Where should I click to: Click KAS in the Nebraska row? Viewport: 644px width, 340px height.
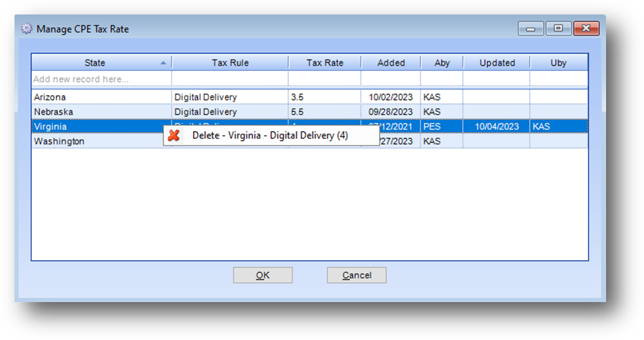pos(441,112)
